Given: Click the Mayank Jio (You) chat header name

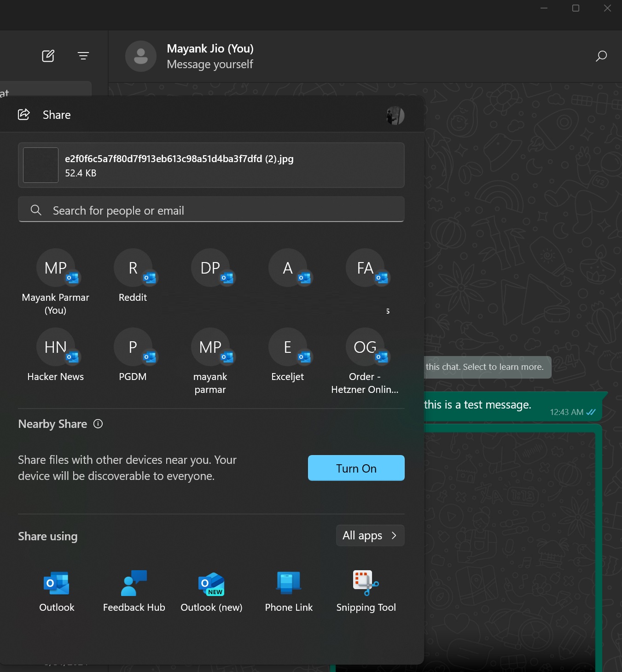Looking at the screenshot, I should [x=210, y=48].
